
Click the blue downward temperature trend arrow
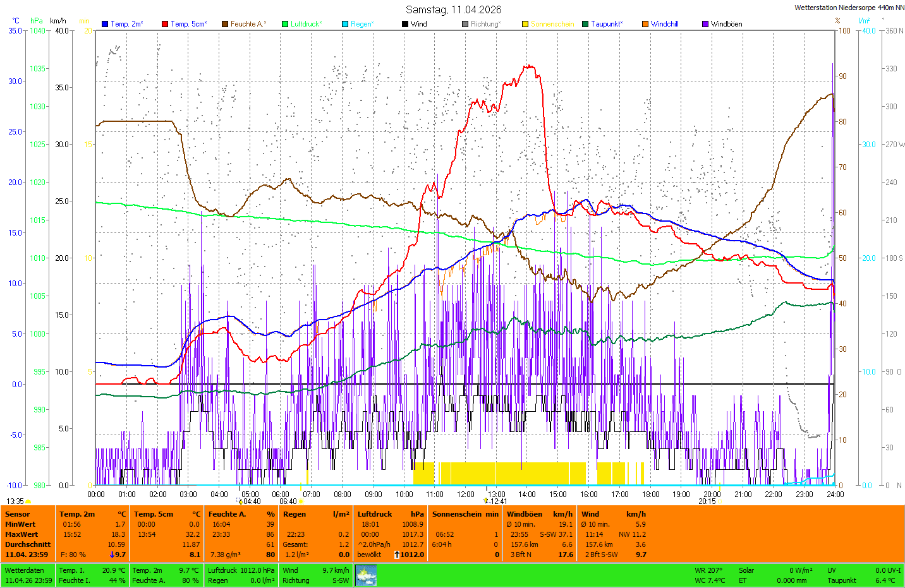point(112,555)
